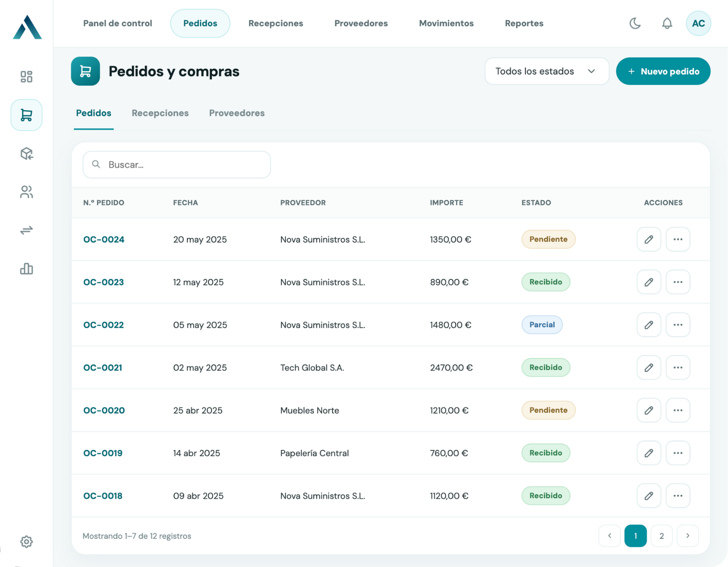
Task: Open Movimientos in the top navigation
Action: [446, 23]
